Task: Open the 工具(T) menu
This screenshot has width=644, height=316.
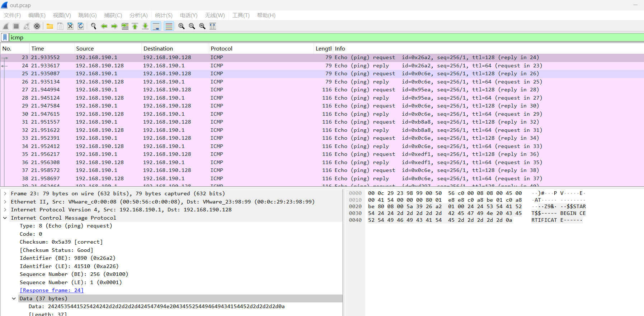Action: 241,15
